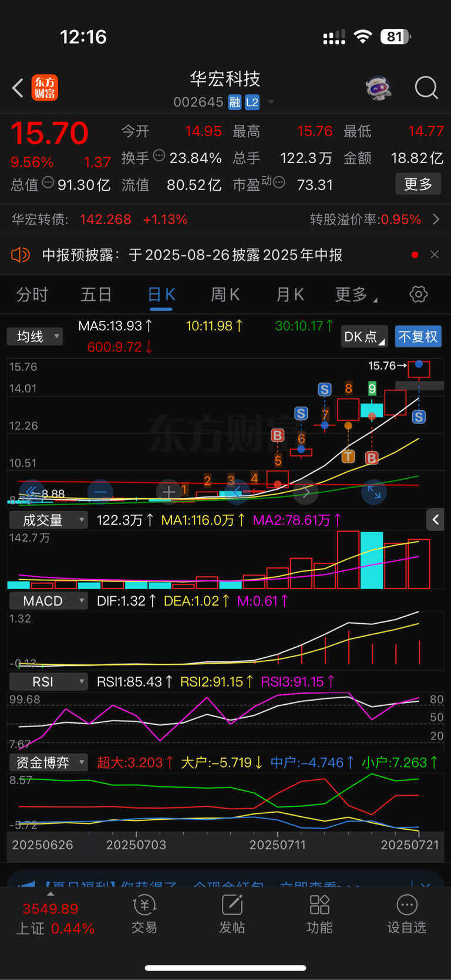Tap the latest red candlestick at 15.76
Image resolution: width=451 pixels, height=980 pixels.
[x=419, y=370]
